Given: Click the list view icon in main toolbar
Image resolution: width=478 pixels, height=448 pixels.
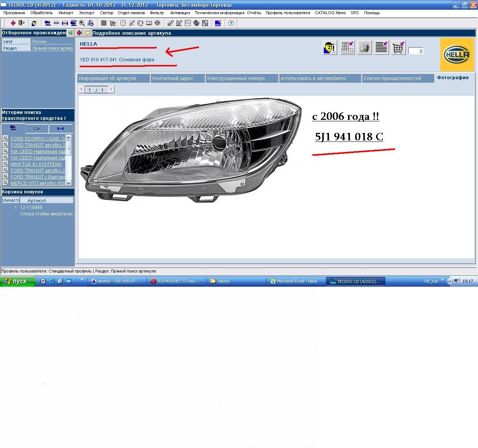Looking at the screenshot, I should [104, 23].
